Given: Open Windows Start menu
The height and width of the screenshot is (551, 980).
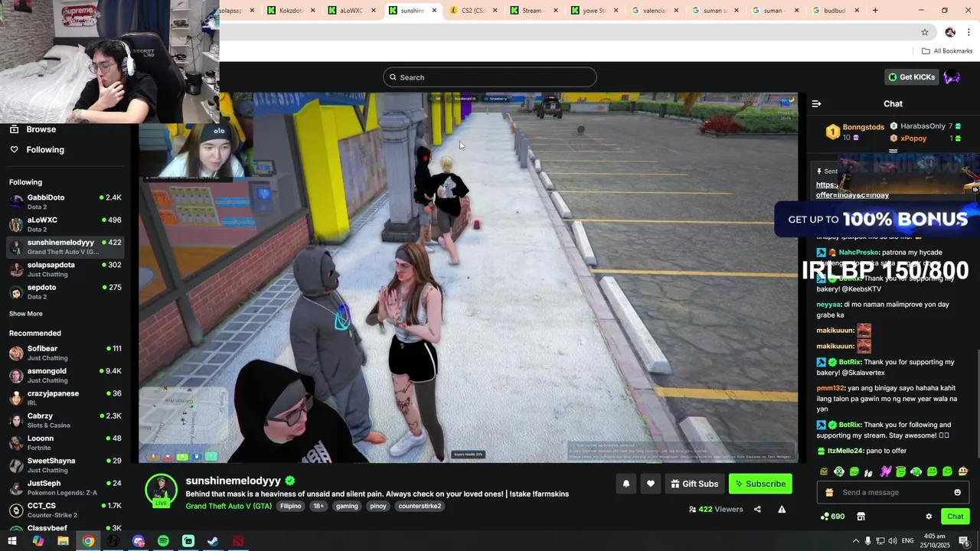Looking at the screenshot, I should tap(12, 541).
